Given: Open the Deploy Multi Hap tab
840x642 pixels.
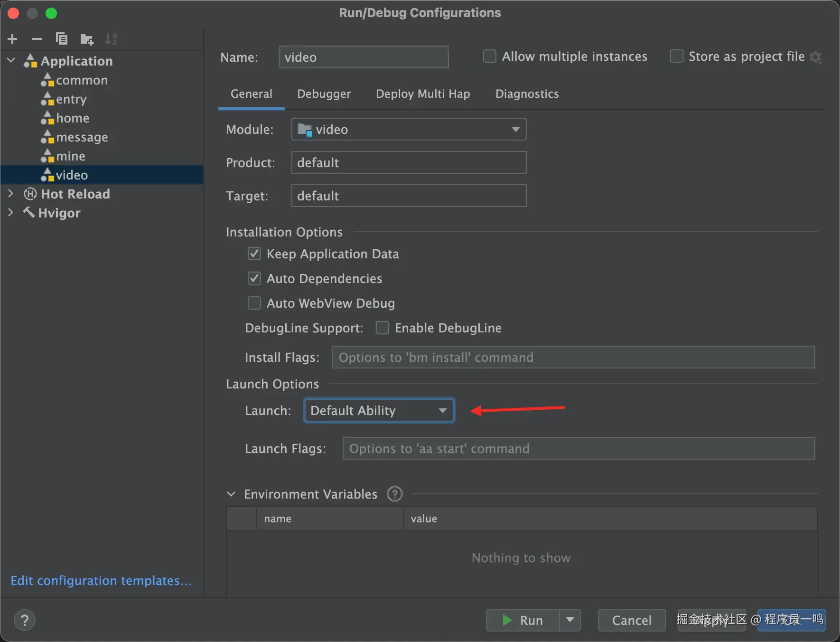Looking at the screenshot, I should [423, 94].
